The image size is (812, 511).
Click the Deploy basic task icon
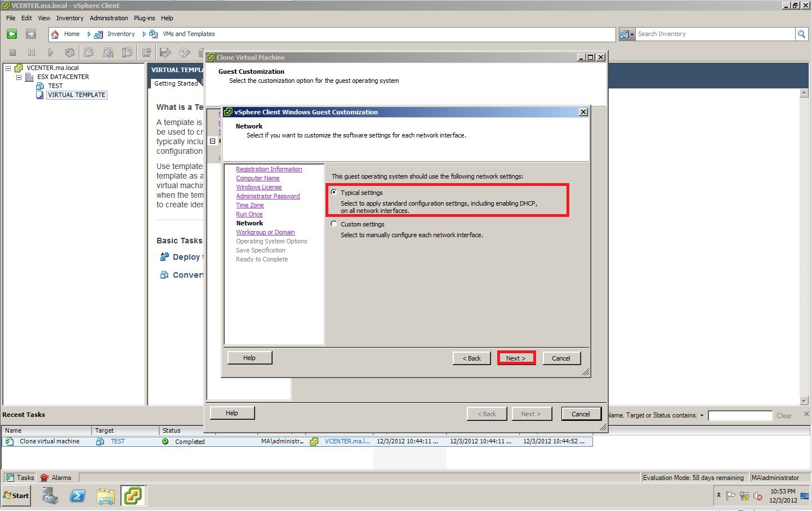point(164,256)
